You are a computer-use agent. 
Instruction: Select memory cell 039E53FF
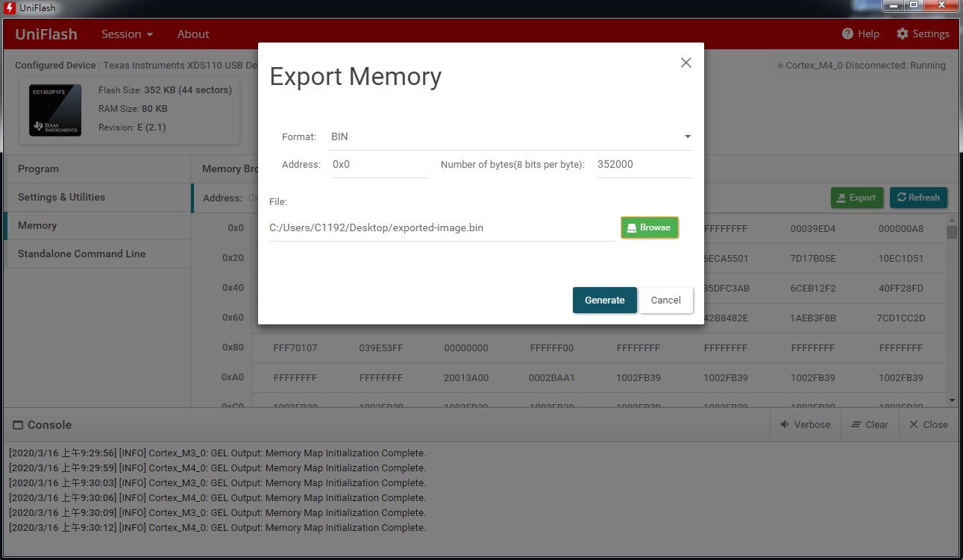point(381,348)
